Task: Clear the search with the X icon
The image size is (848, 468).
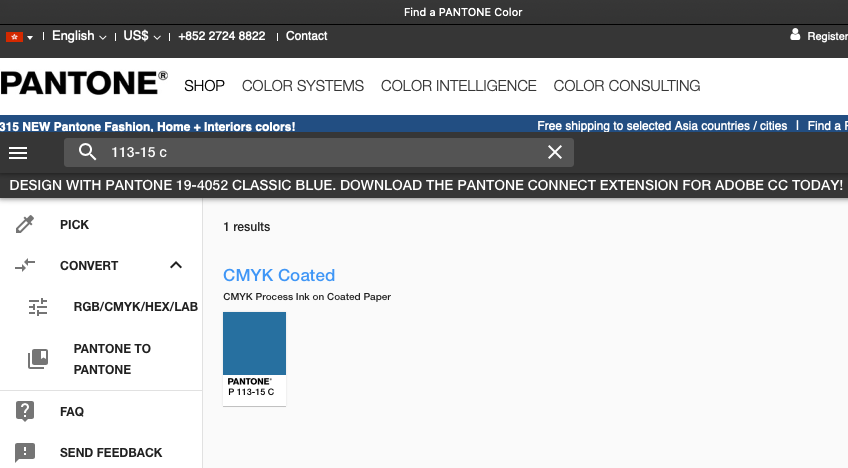Action: (x=555, y=152)
